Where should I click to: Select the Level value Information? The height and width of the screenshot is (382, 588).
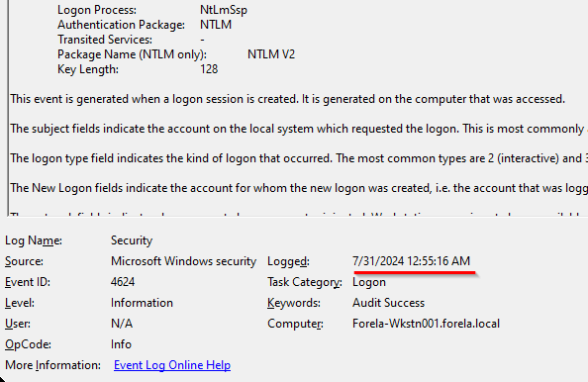[x=142, y=303]
